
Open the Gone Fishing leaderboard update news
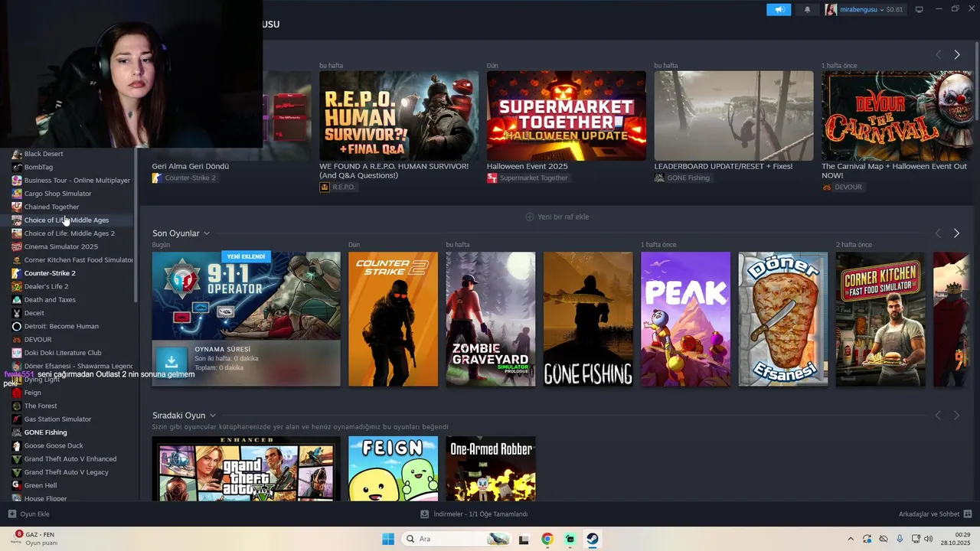tap(733, 116)
